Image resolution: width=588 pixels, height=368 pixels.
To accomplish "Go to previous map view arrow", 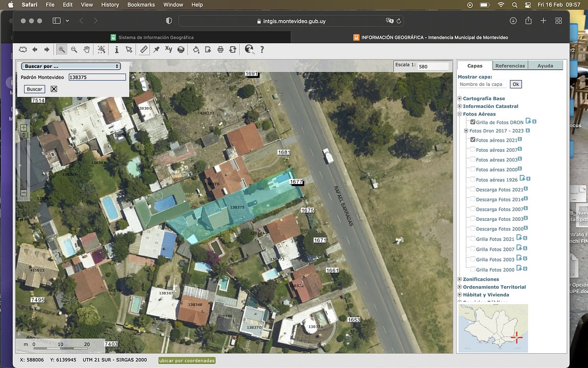I will click(35, 50).
